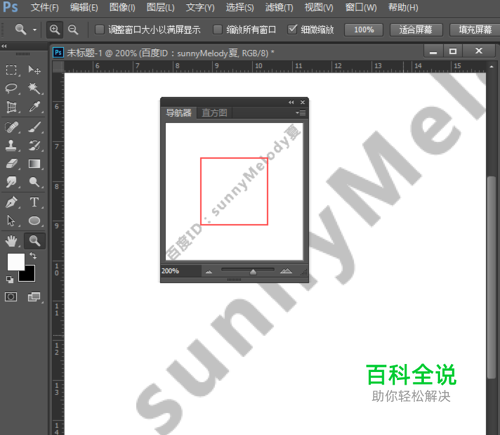Click the Navigator zoom slider handle
This screenshot has height=435, width=500.
point(253,272)
